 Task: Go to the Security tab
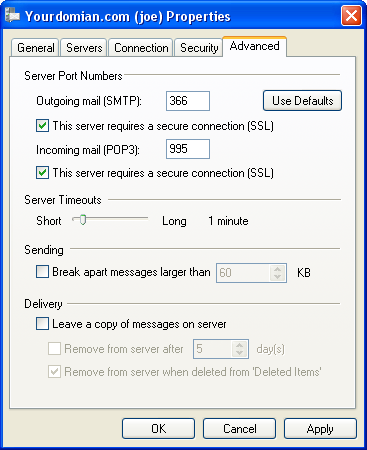[x=199, y=48]
